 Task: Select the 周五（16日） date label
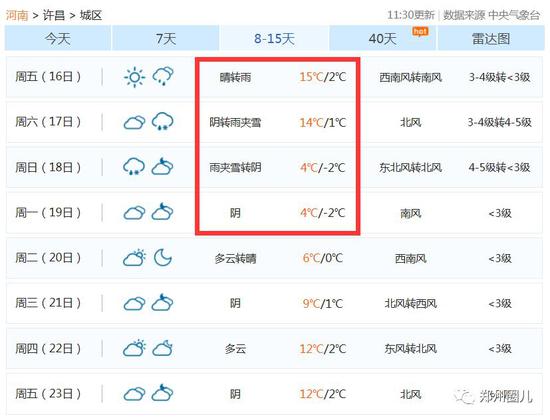pyautogui.click(x=48, y=76)
